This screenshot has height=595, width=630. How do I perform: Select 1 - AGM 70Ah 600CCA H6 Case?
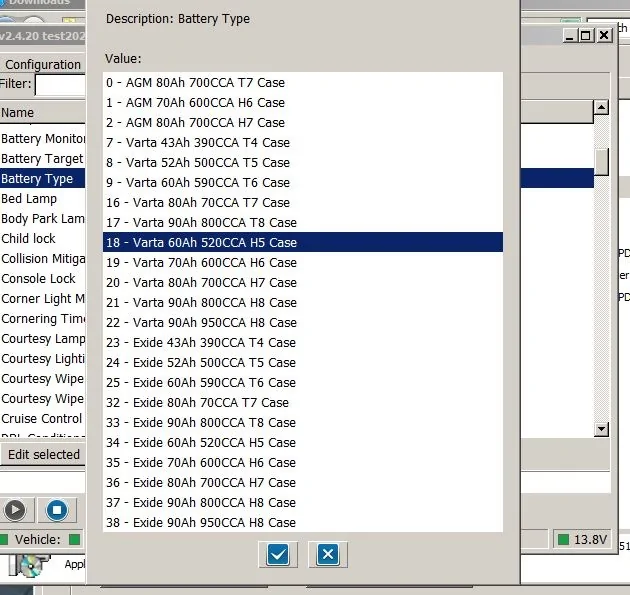pyautogui.click(x=303, y=102)
